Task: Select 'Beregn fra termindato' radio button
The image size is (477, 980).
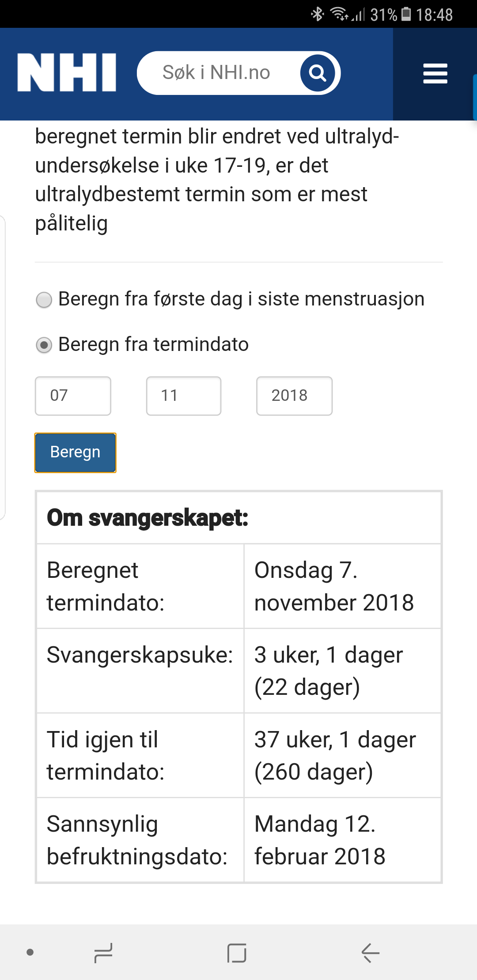Action: (x=44, y=345)
